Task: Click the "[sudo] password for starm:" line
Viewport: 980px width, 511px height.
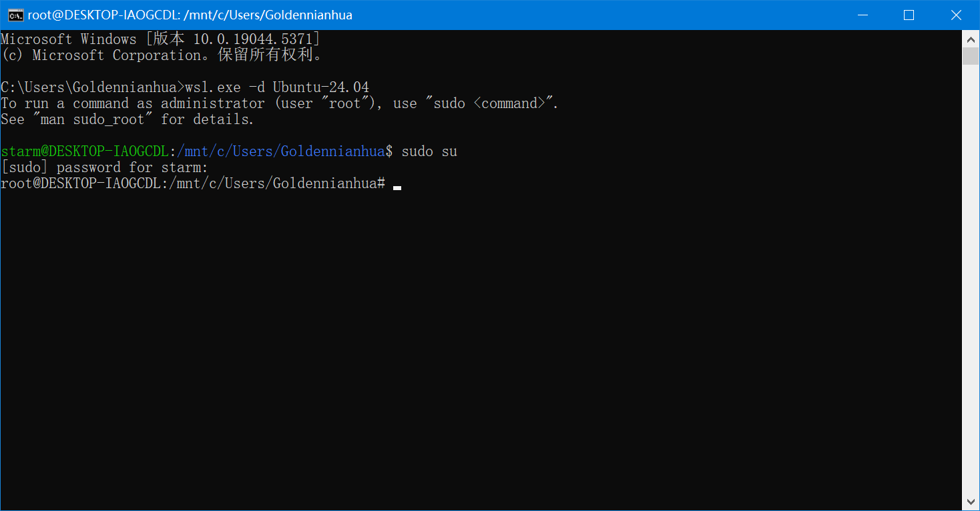Action: (105, 167)
